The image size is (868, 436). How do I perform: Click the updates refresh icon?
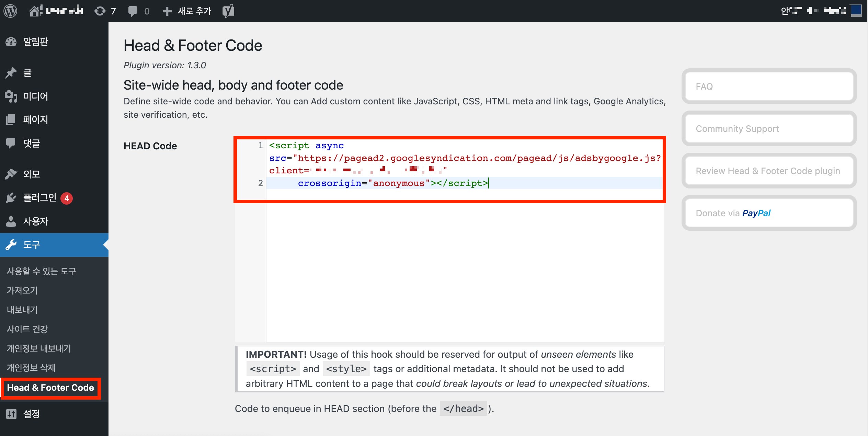(x=100, y=11)
